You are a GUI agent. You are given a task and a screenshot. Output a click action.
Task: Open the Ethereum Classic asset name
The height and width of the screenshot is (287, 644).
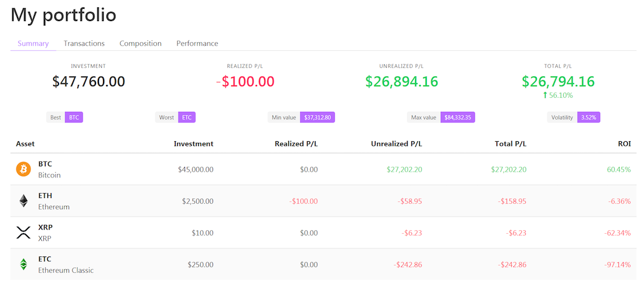coord(66,270)
